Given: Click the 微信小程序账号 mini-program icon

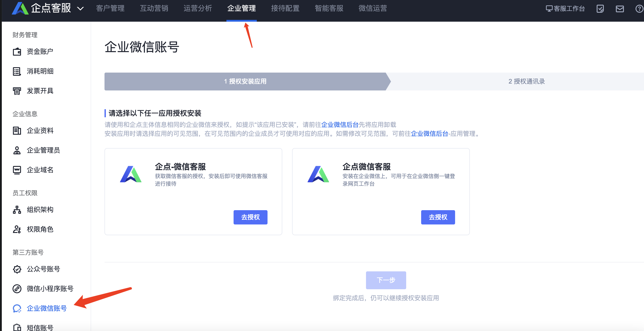Looking at the screenshot, I should [17, 289].
